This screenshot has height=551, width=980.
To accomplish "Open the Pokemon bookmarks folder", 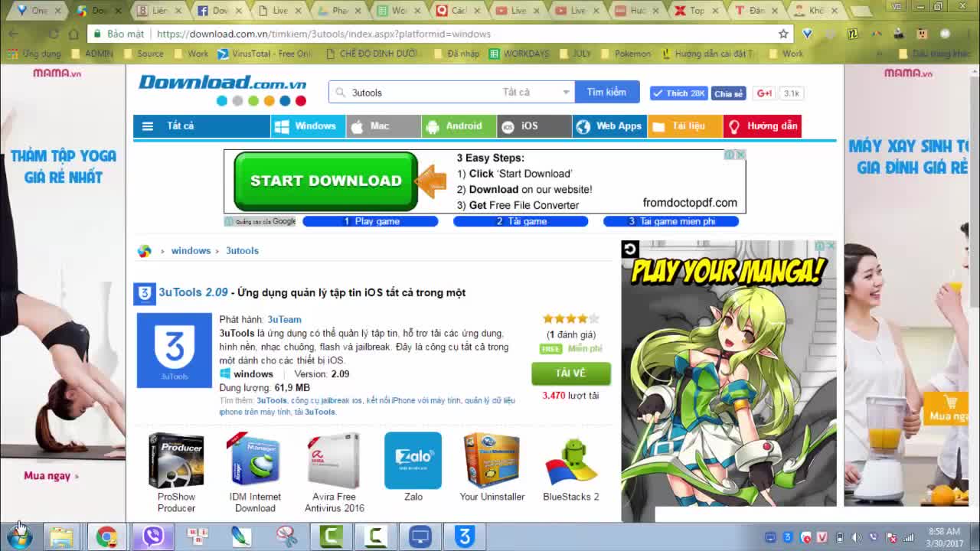I will [x=625, y=54].
